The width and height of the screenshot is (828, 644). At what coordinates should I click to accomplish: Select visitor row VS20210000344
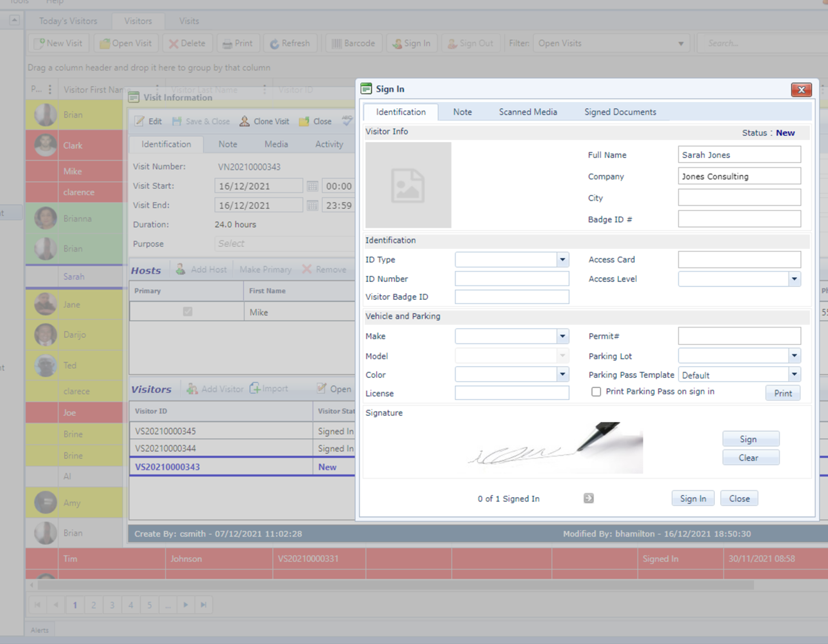pyautogui.click(x=241, y=449)
